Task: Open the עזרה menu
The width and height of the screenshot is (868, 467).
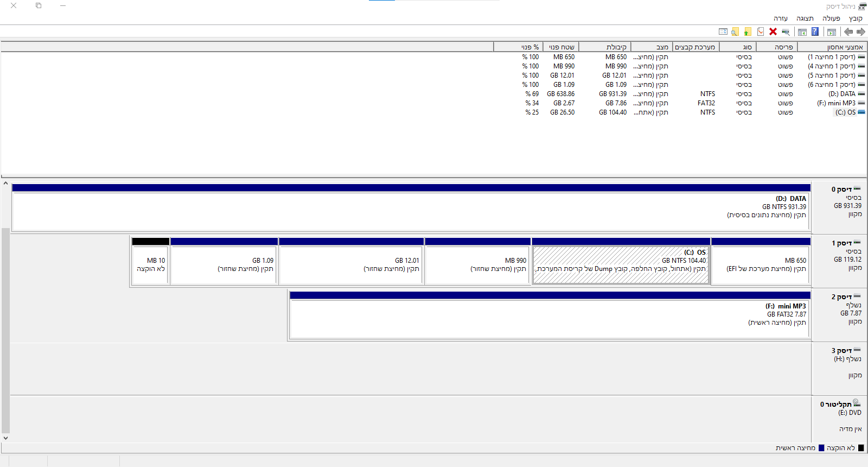Action: [781, 18]
